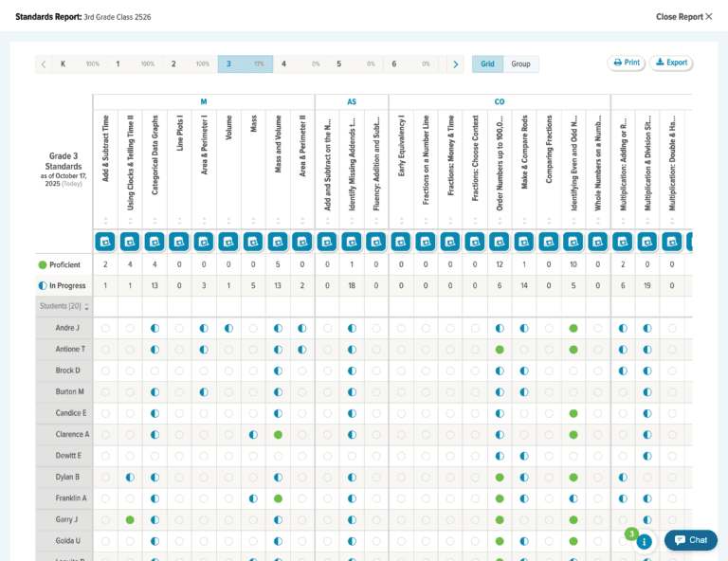Select Garry J's proficient dot for Using Clocks
This screenshot has width=728, height=561.
coord(130,519)
